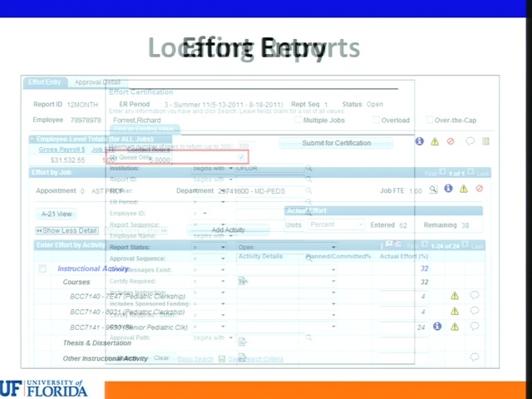
Task: Click the warning triangle beside Submit for Certification
Action: pyautogui.click(x=435, y=142)
